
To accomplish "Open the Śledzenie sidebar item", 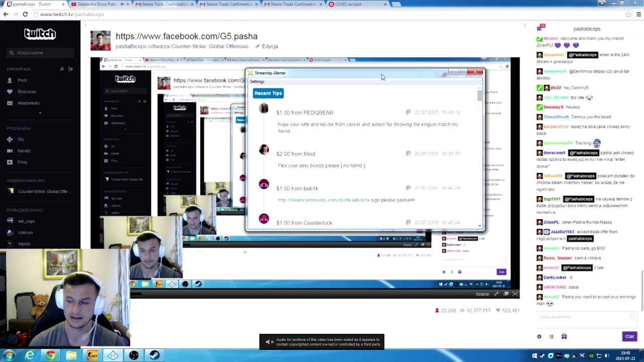I will click(27, 92).
